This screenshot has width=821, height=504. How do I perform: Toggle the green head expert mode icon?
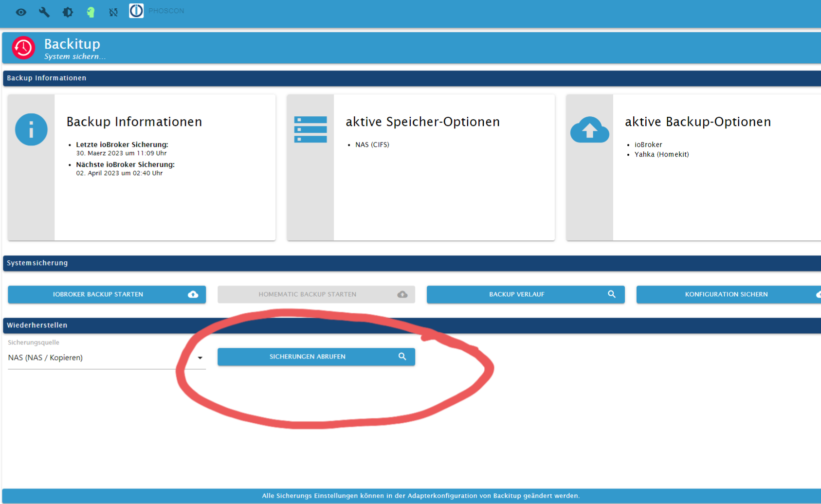(x=91, y=12)
